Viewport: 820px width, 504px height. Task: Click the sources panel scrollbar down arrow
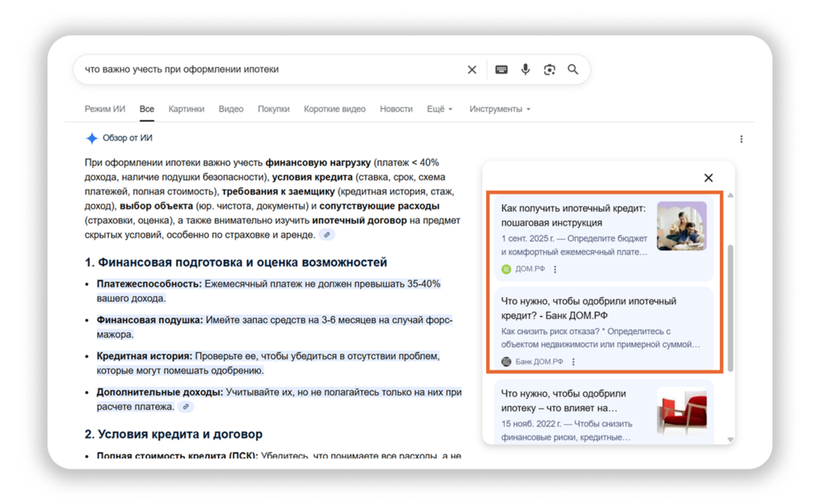point(730,439)
